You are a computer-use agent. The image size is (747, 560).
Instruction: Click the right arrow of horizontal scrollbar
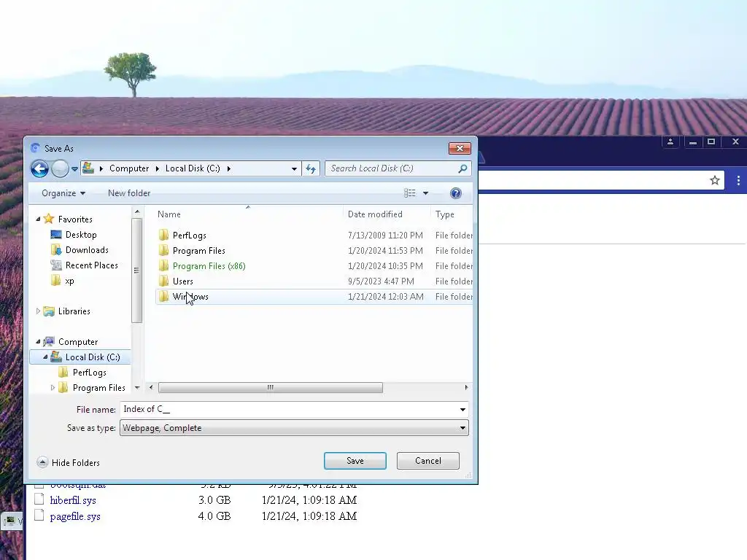click(x=466, y=388)
